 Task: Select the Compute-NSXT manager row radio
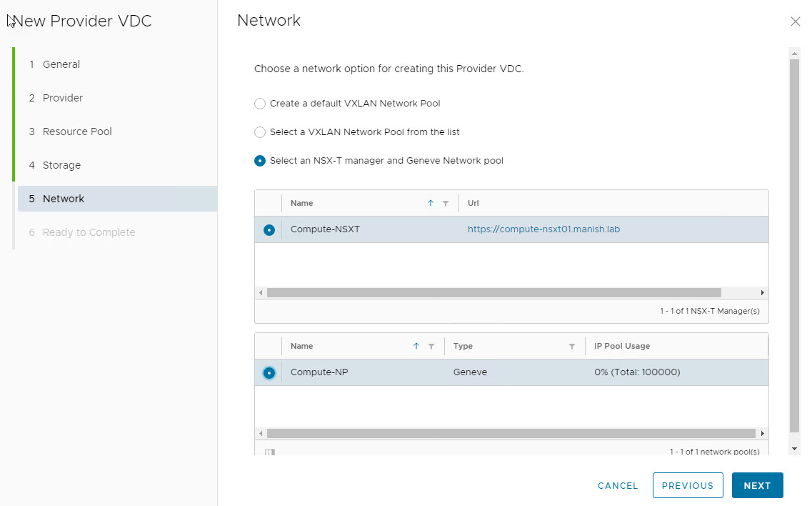[x=269, y=230]
